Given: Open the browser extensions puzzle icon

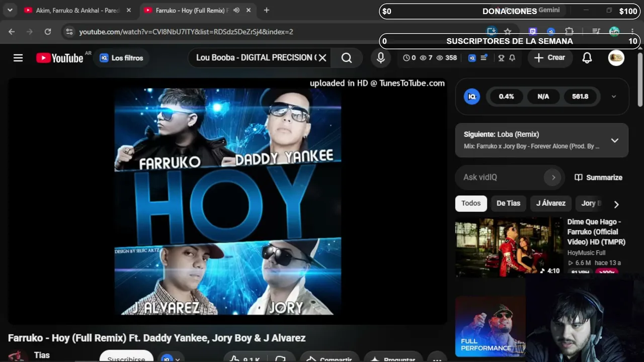Looking at the screenshot, I should [x=569, y=32].
